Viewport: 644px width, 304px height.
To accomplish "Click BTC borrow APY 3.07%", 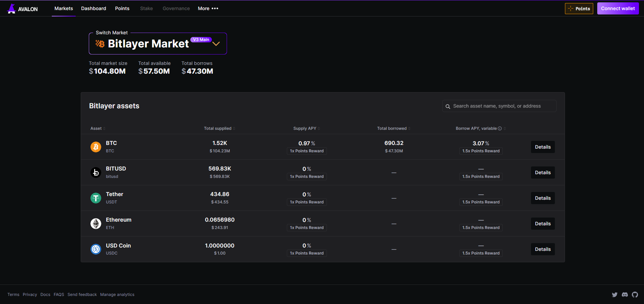I will pyautogui.click(x=481, y=143).
